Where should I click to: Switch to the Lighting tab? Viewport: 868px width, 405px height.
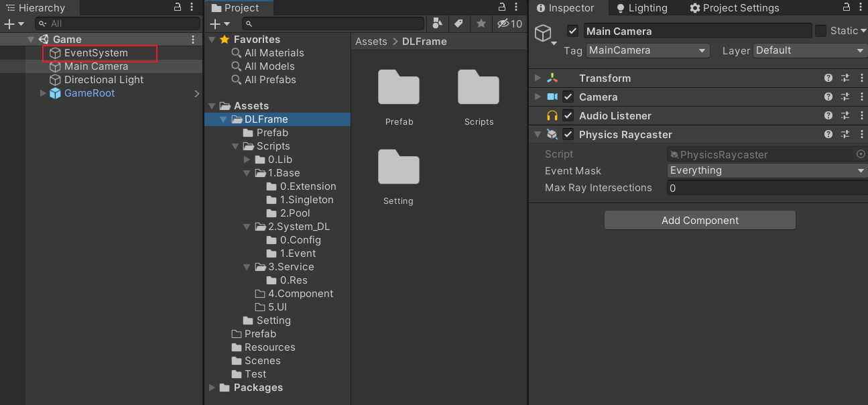641,8
